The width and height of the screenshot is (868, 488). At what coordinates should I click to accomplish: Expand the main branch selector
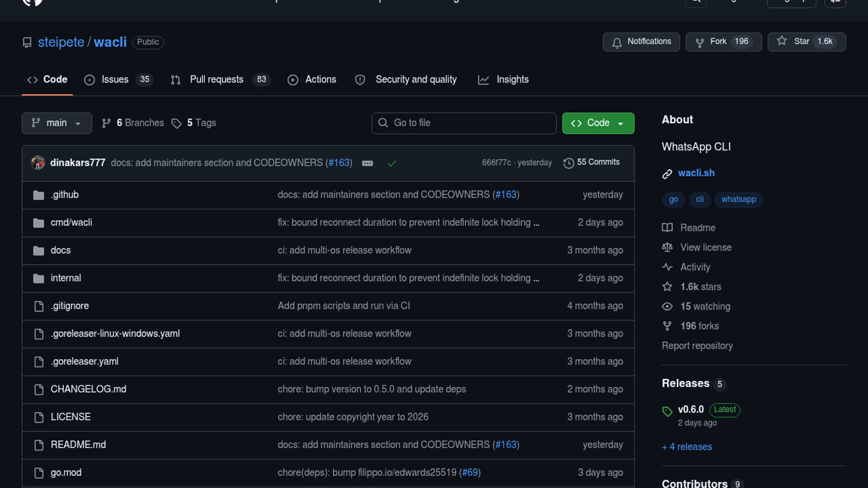click(57, 123)
